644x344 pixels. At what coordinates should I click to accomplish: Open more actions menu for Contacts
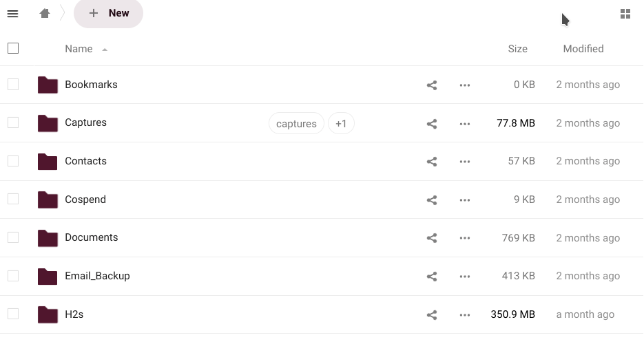pos(465,162)
